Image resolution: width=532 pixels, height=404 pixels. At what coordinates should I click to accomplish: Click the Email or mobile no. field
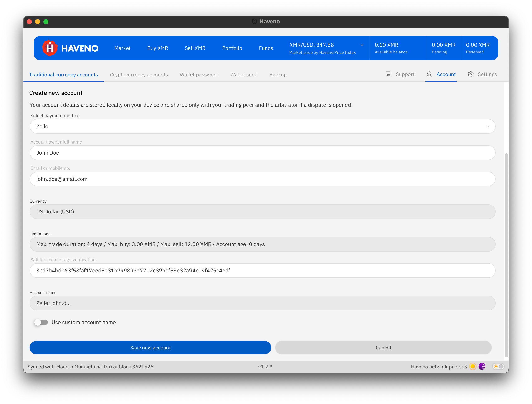pyautogui.click(x=262, y=179)
